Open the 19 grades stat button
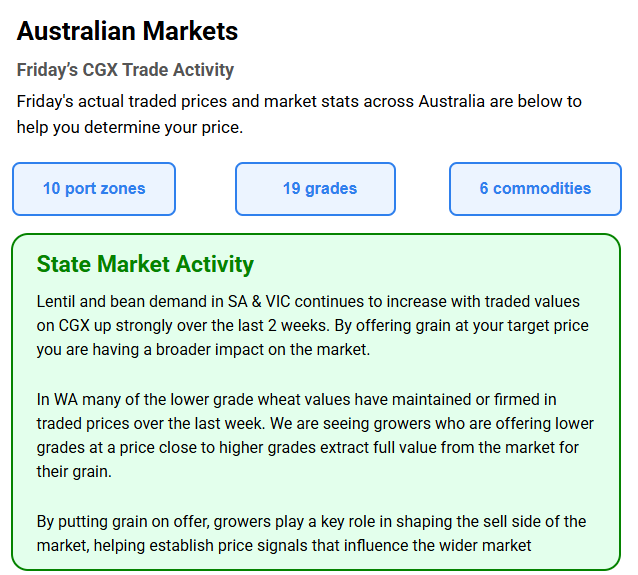Image resolution: width=638 pixels, height=575 pixels. point(319,188)
